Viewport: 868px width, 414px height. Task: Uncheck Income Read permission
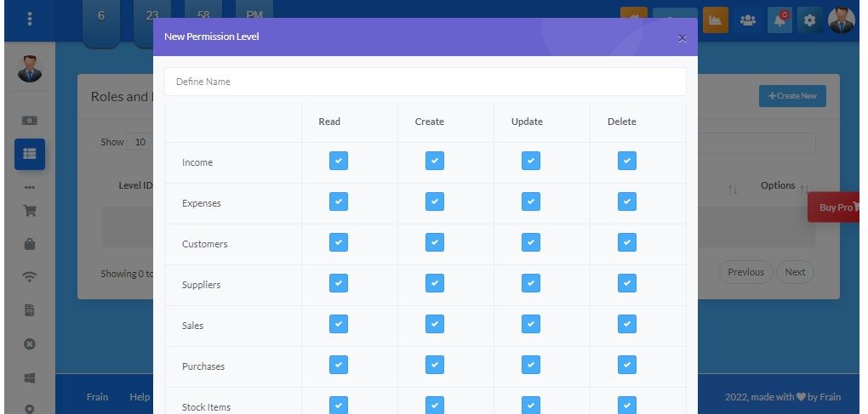pos(339,161)
